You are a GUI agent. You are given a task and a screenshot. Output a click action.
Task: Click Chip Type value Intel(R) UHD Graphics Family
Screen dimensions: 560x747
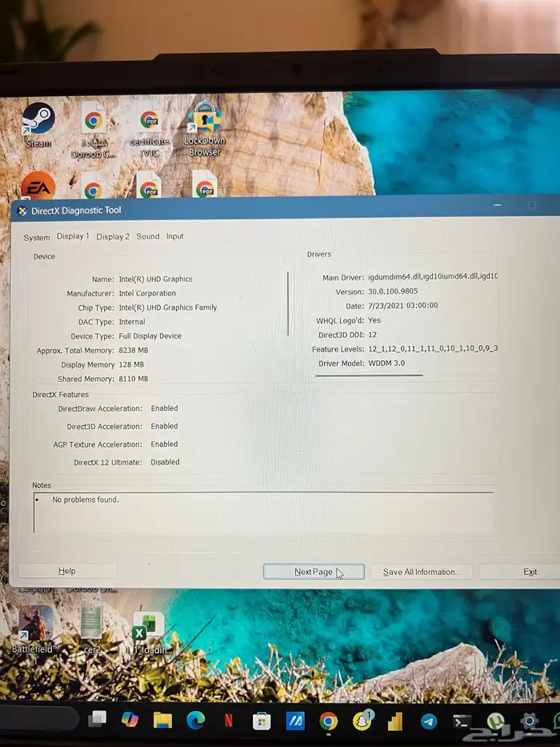[168, 307]
